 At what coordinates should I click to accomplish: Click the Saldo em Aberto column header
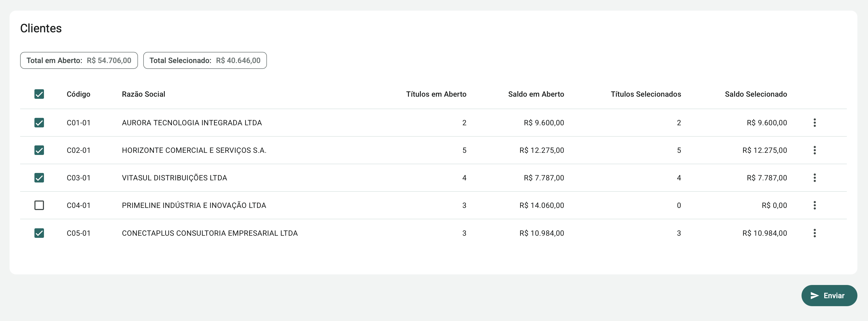pos(536,94)
